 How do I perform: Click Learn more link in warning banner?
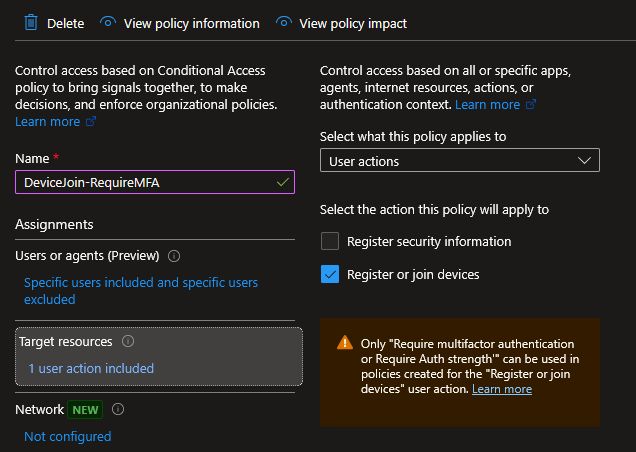(502, 389)
